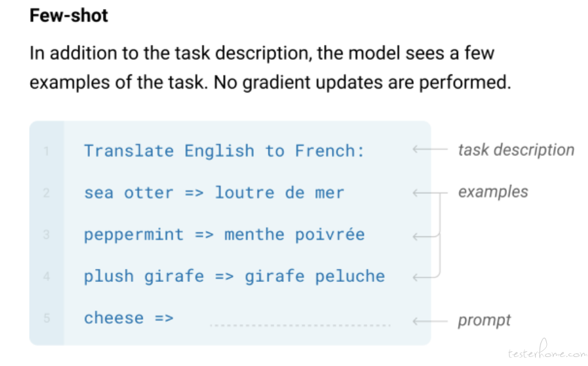588x366 pixels.
Task: Click the 'plush girafe => girafe peluche' line
Action: [234, 277]
